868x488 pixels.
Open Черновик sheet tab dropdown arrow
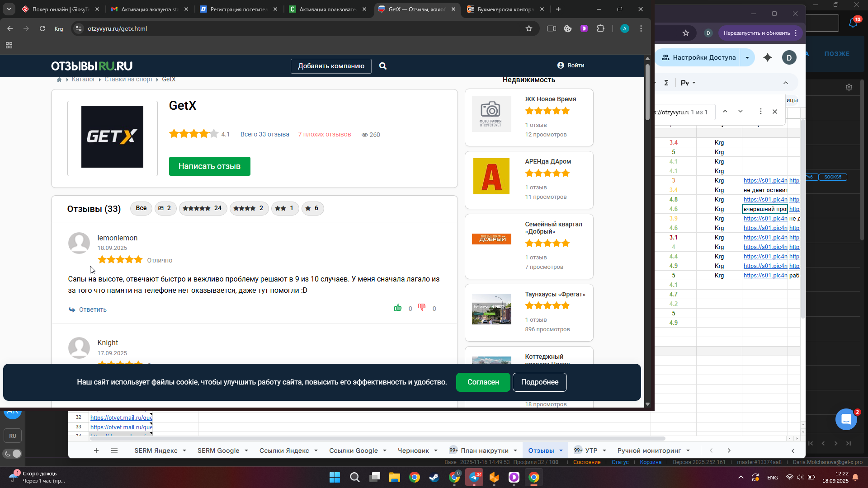[436, 450]
